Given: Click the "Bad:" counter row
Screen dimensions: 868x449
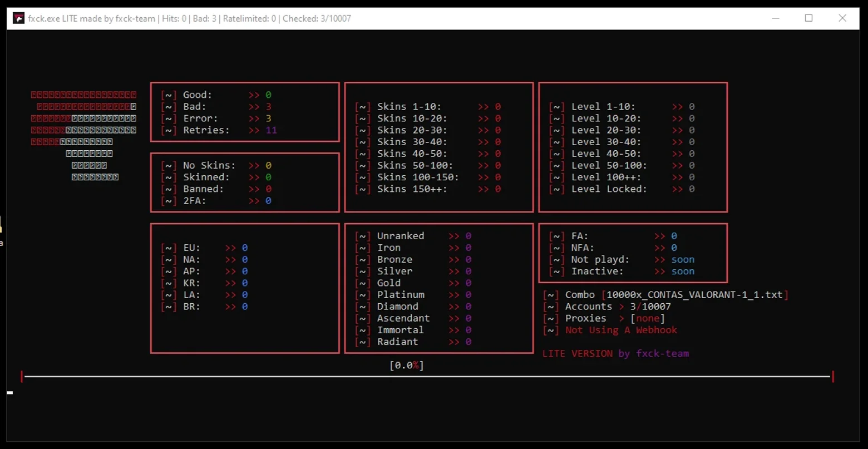Looking at the screenshot, I should tap(216, 107).
